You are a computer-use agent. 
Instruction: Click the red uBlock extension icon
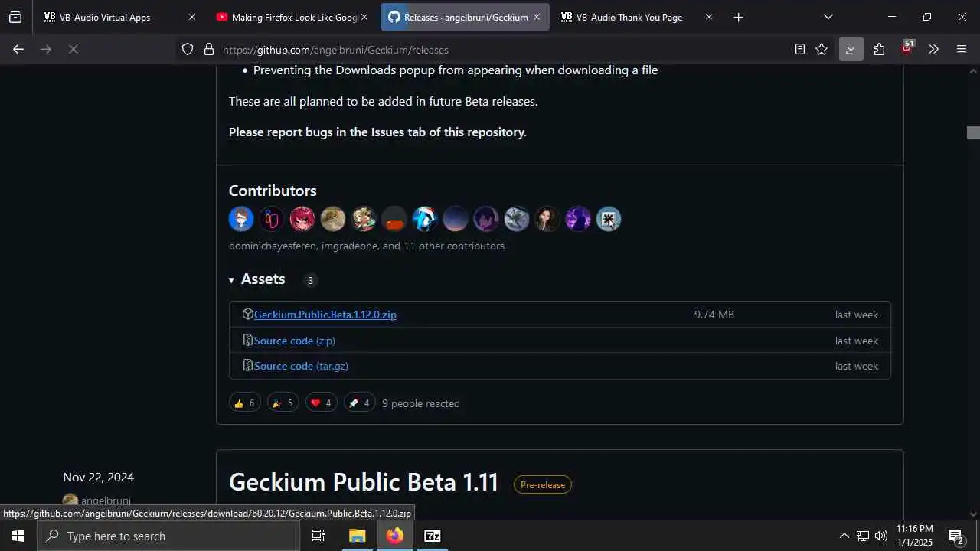tap(906, 49)
